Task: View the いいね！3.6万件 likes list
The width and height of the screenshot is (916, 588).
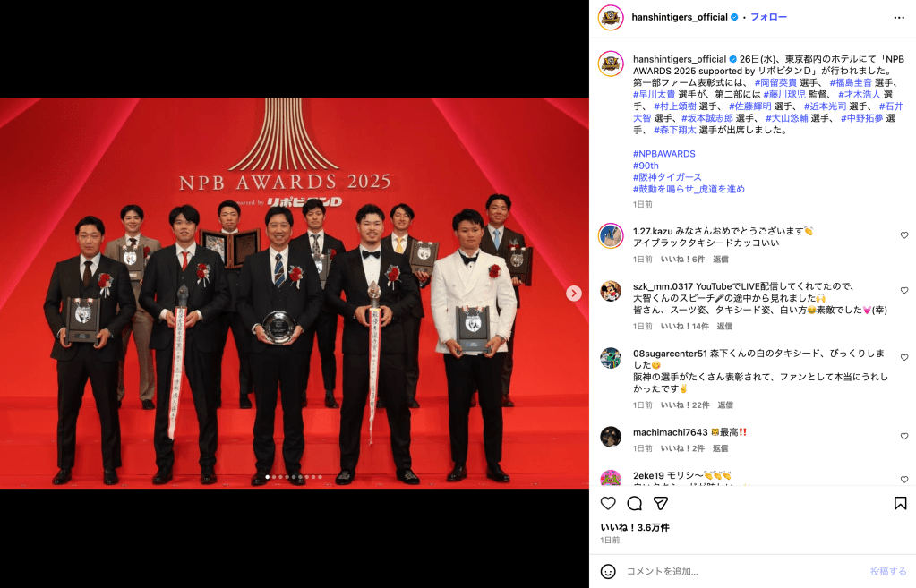Action: pyautogui.click(x=635, y=527)
